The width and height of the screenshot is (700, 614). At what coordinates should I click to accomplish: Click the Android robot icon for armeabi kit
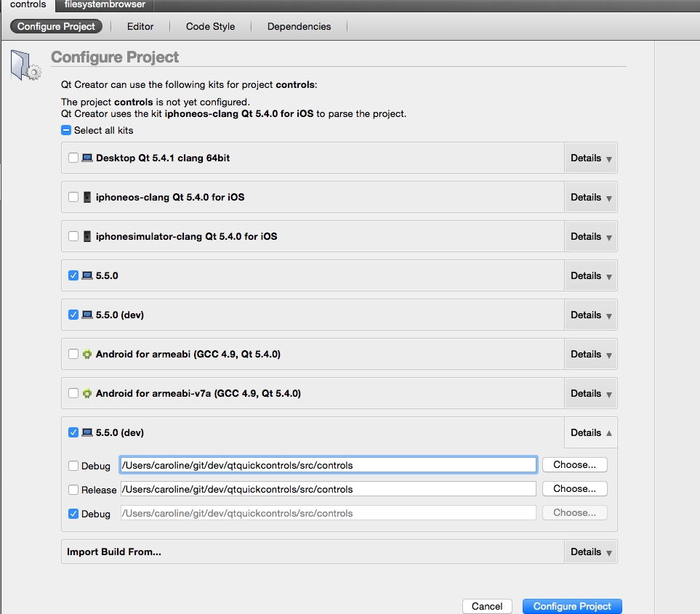pyautogui.click(x=87, y=354)
